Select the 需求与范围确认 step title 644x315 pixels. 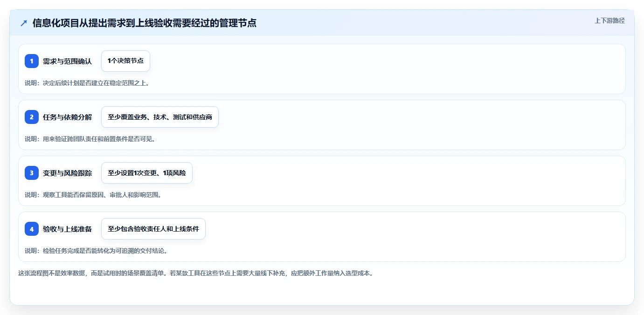(x=67, y=61)
